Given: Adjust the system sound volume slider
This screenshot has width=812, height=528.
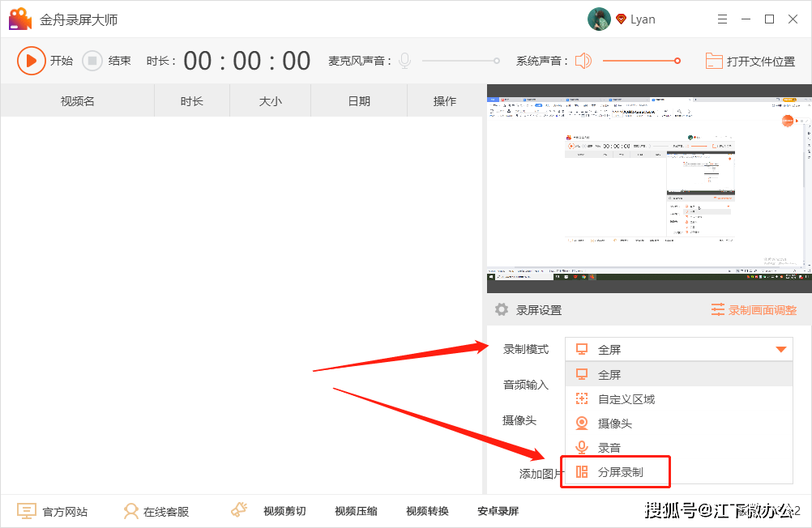Looking at the screenshot, I should tap(640, 61).
